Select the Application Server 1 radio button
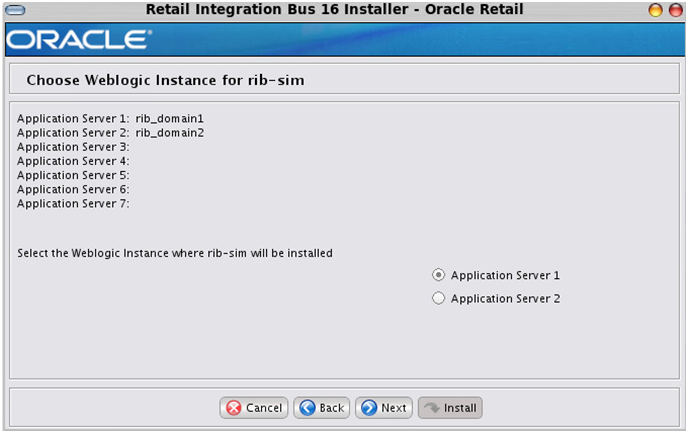Screen dimensions: 688x433 coord(438,275)
